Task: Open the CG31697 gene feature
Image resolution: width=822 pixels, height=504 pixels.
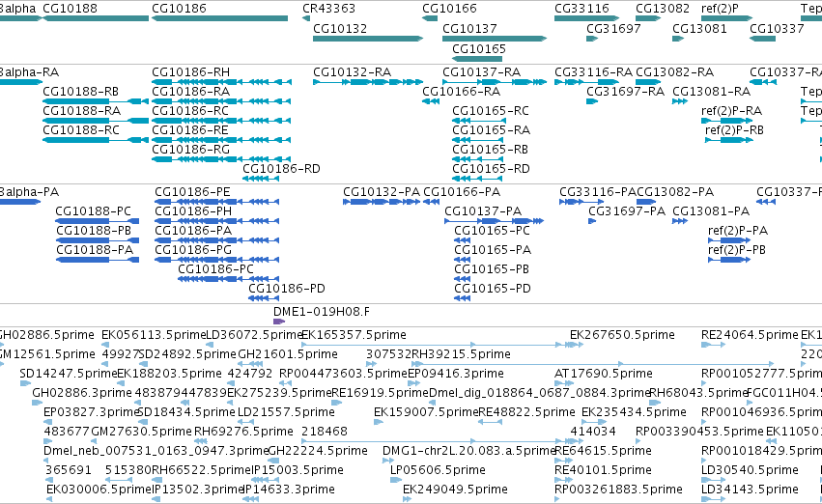Action: click(x=592, y=39)
